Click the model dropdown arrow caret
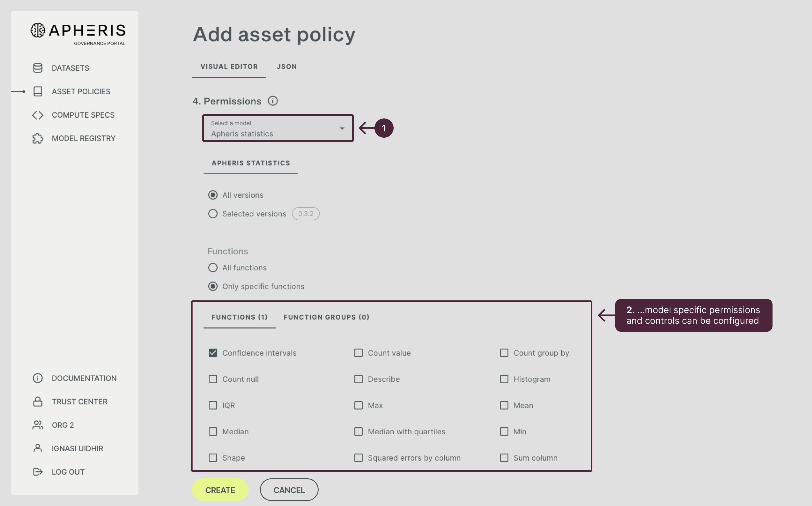 342,129
